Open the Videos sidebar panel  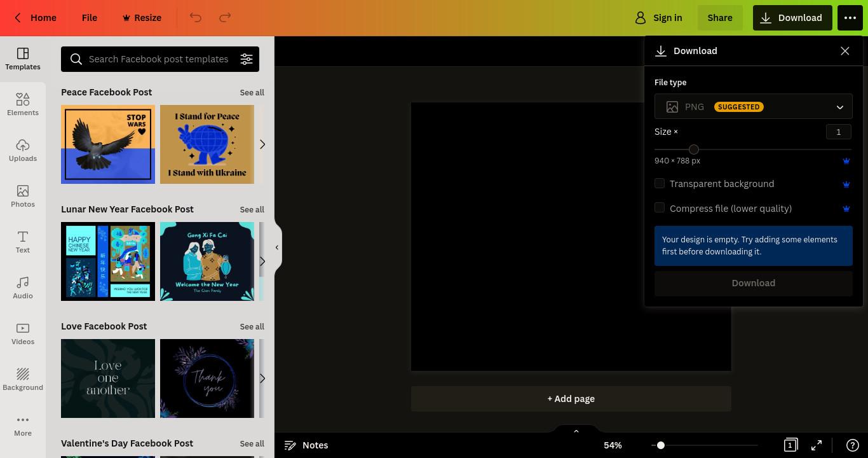[x=23, y=333]
